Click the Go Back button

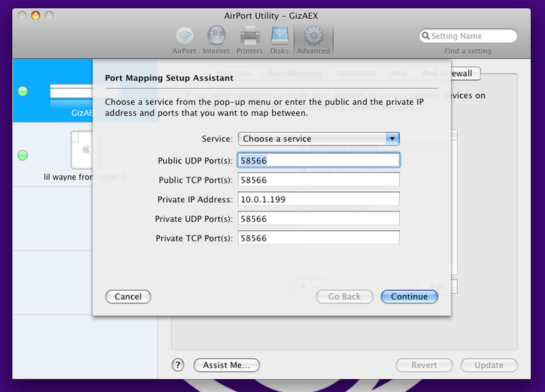tap(345, 297)
